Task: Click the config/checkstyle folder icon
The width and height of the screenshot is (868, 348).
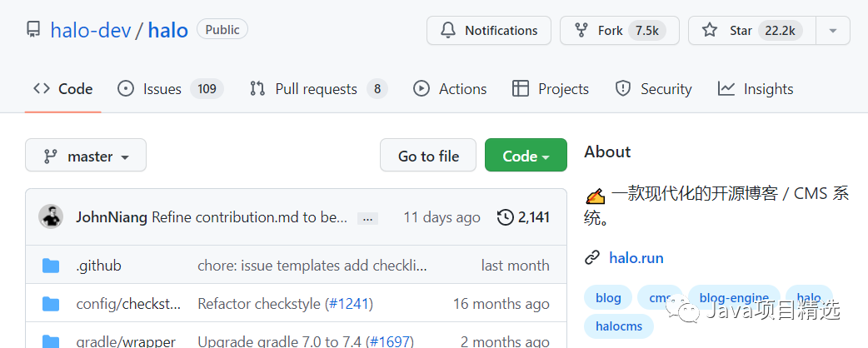Action: click(51, 304)
